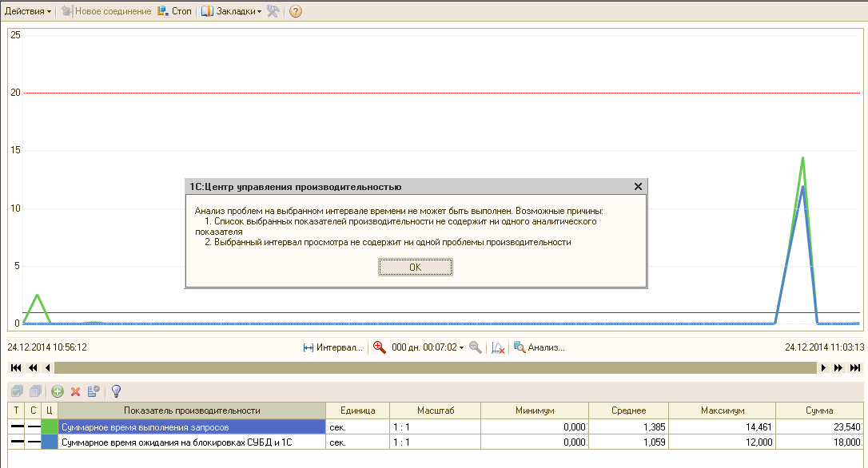The width and height of the screenshot is (868, 468).
Task: Pick the green color swatch for запросов row
Action: tap(50, 426)
